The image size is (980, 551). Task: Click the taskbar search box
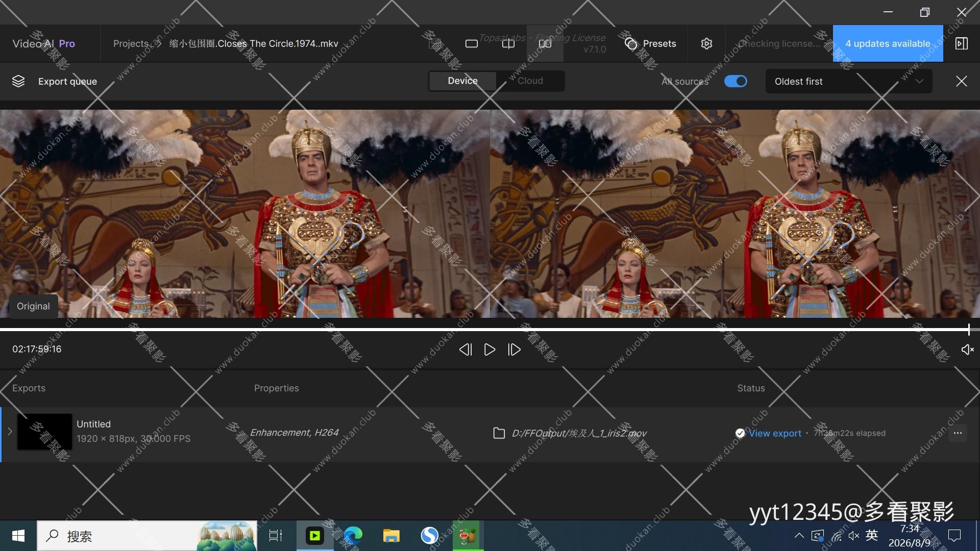147,536
